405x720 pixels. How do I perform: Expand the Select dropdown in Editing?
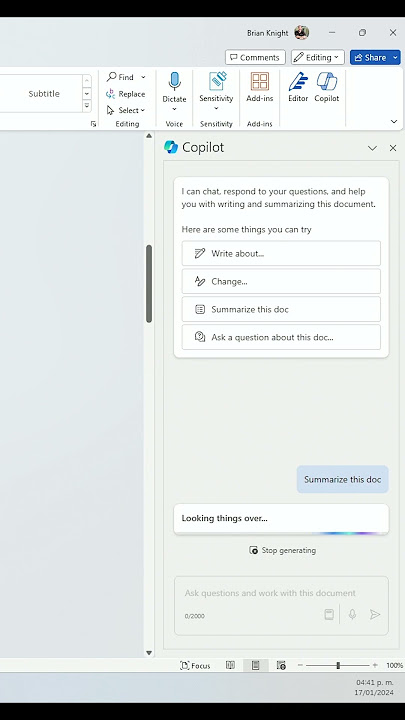tap(143, 110)
